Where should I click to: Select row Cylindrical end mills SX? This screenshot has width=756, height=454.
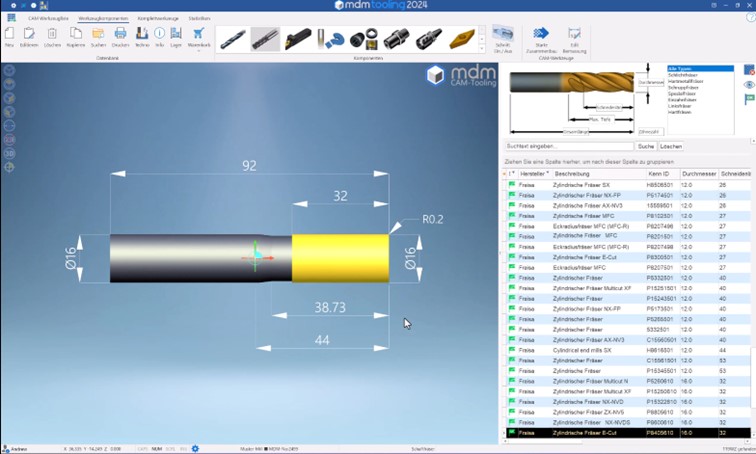tap(627, 350)
